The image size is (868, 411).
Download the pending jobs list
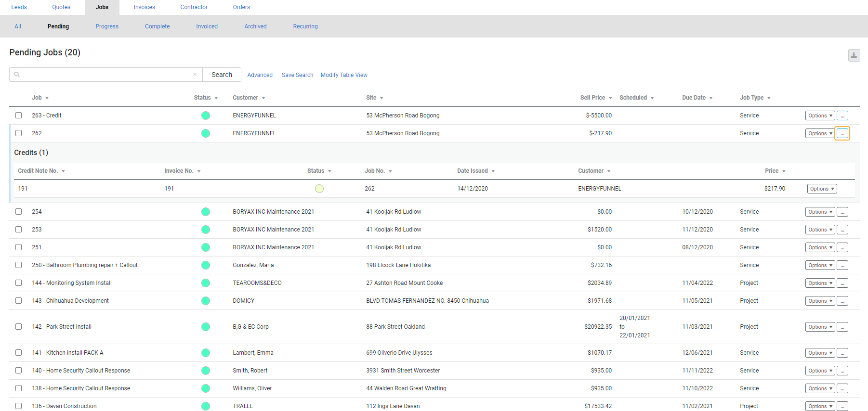pos(854,55)
